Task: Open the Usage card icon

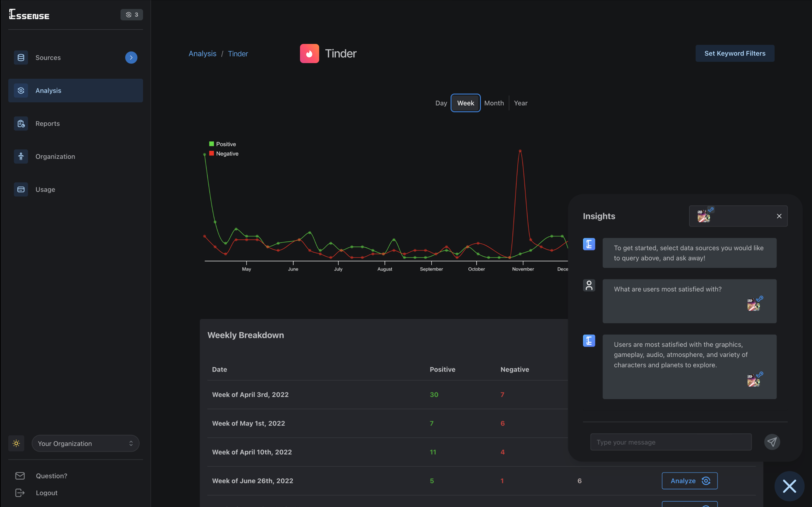Action: 21,190
